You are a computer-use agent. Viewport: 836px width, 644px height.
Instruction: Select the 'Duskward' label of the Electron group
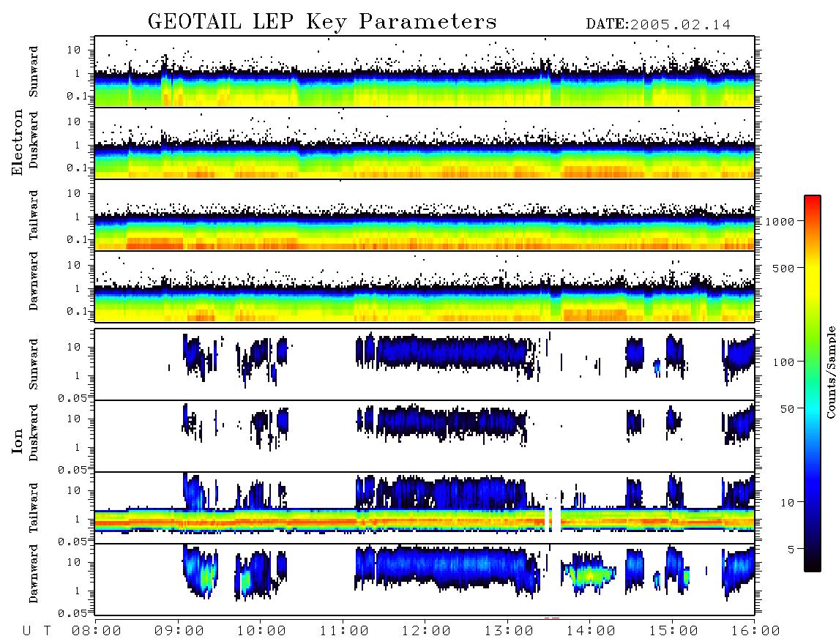[34, 140]
